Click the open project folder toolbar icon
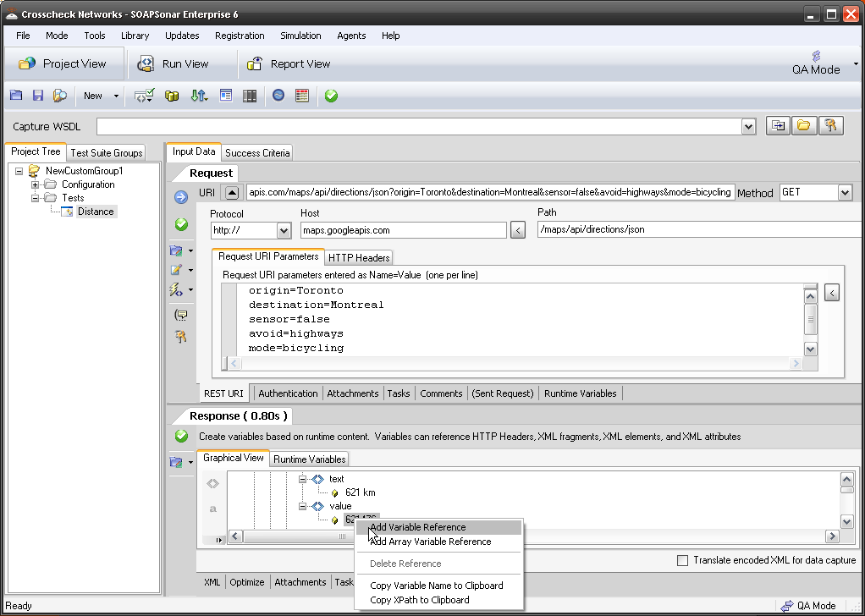Image resolution: width=865 pixels, height=616 pixels. tap(16, 96)
